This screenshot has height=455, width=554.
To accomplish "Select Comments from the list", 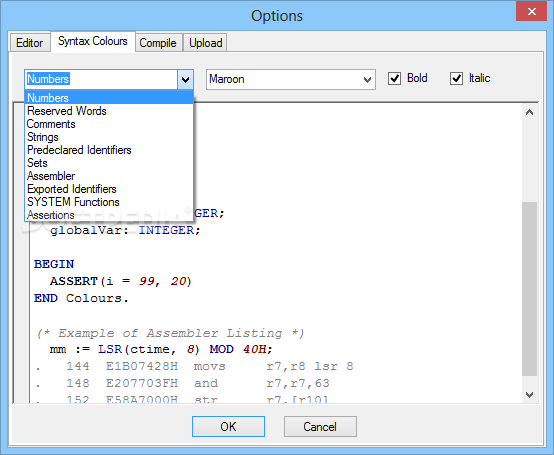I will 109,124.
